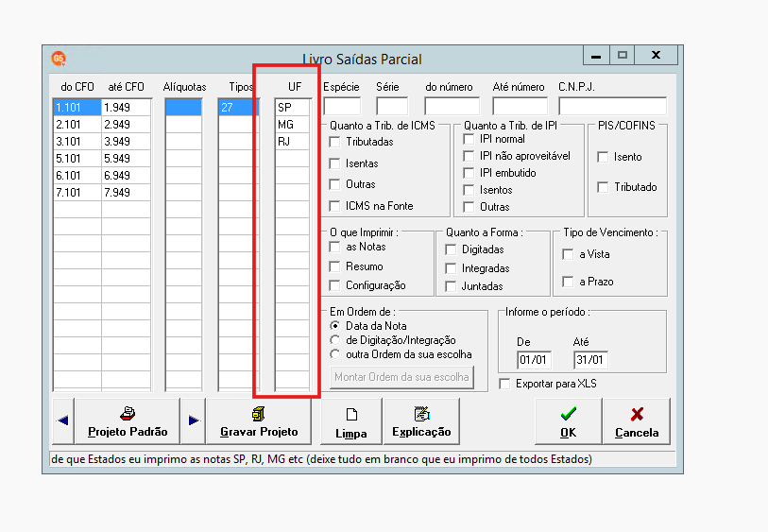
Task: Click the 'Até' date field 31/01
Action: click(x=590, y=360)
